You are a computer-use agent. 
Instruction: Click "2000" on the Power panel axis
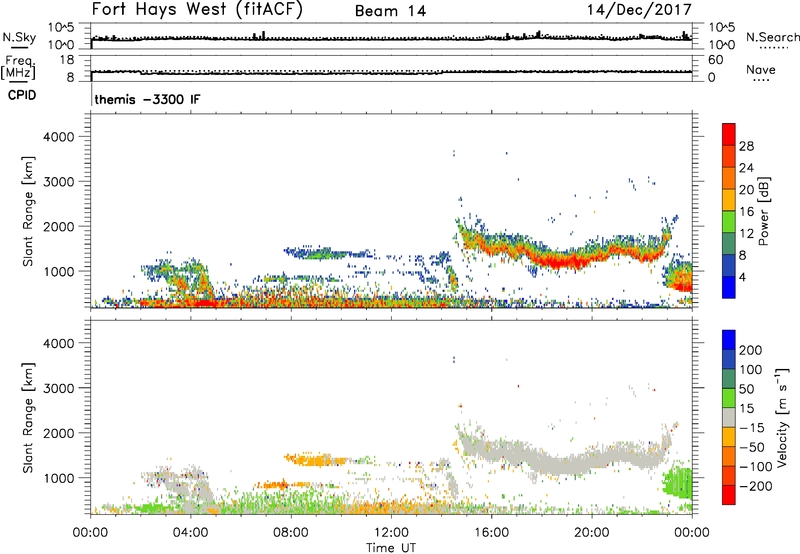[58, 226]
